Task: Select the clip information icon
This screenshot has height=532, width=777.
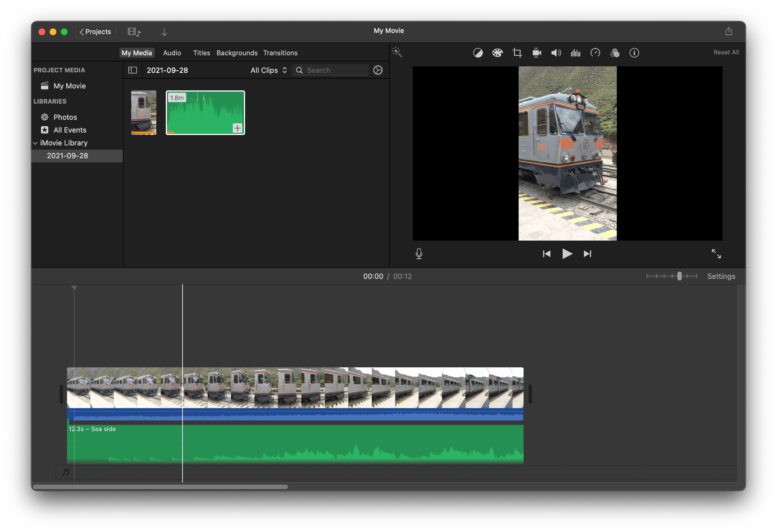Action: [x=635, y=52]
